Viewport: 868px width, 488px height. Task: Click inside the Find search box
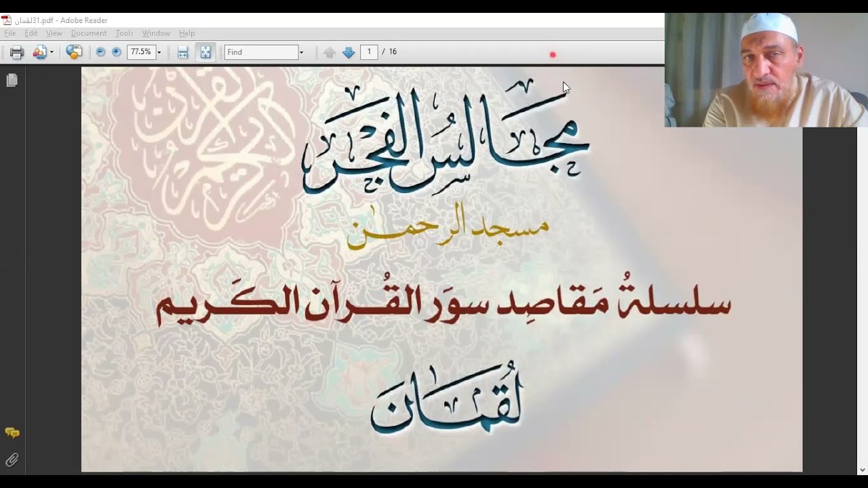262,52
